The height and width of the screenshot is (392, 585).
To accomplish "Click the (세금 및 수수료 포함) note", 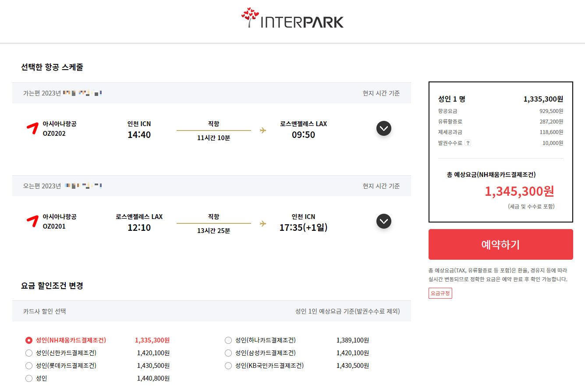I will pyautogui.click(x=531, y=206).
